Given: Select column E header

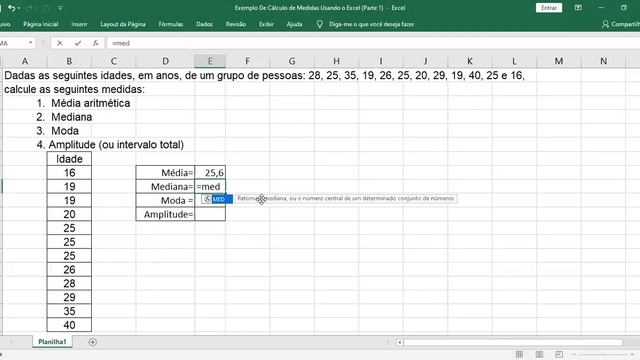Looking at the screenshot, I should pos(210,61).
